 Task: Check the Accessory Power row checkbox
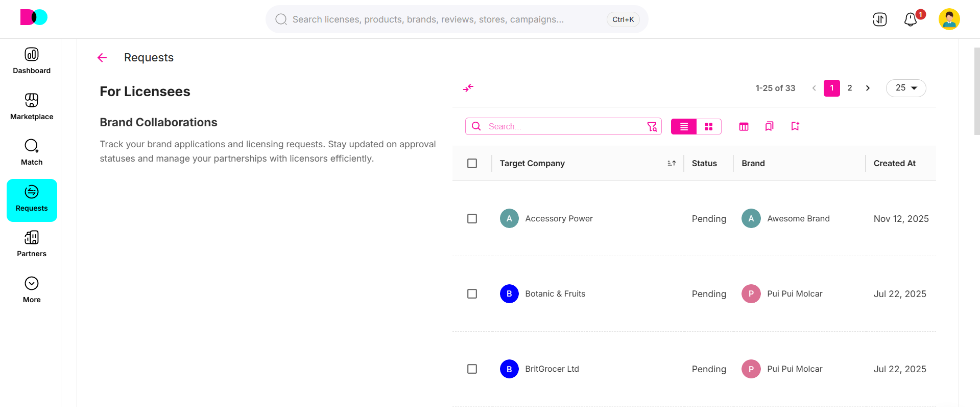(x=472, y=219)
